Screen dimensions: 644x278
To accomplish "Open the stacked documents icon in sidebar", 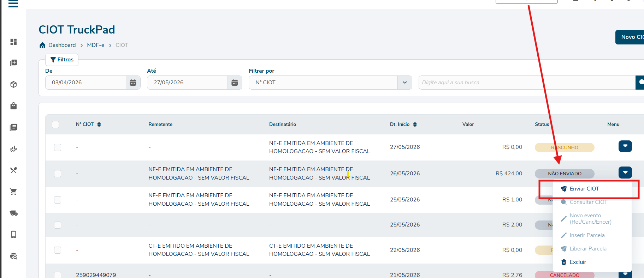I will (x=13, y=127).
